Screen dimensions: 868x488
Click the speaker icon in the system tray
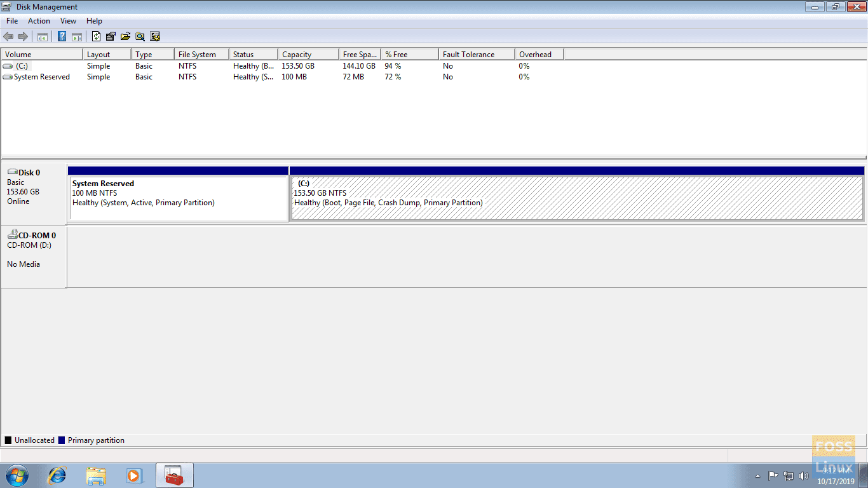(804, 475)
